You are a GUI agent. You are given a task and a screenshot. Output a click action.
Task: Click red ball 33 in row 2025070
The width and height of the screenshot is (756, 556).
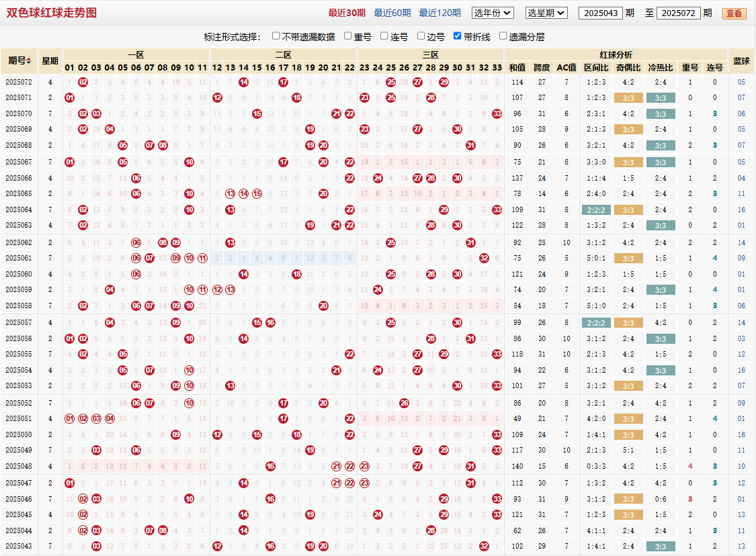coord(497,113)
